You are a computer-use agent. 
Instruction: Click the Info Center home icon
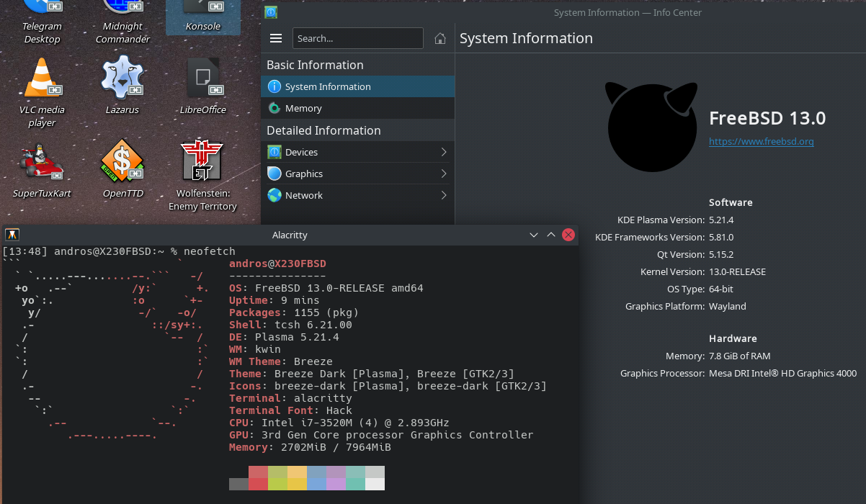(x=440, y=39)
